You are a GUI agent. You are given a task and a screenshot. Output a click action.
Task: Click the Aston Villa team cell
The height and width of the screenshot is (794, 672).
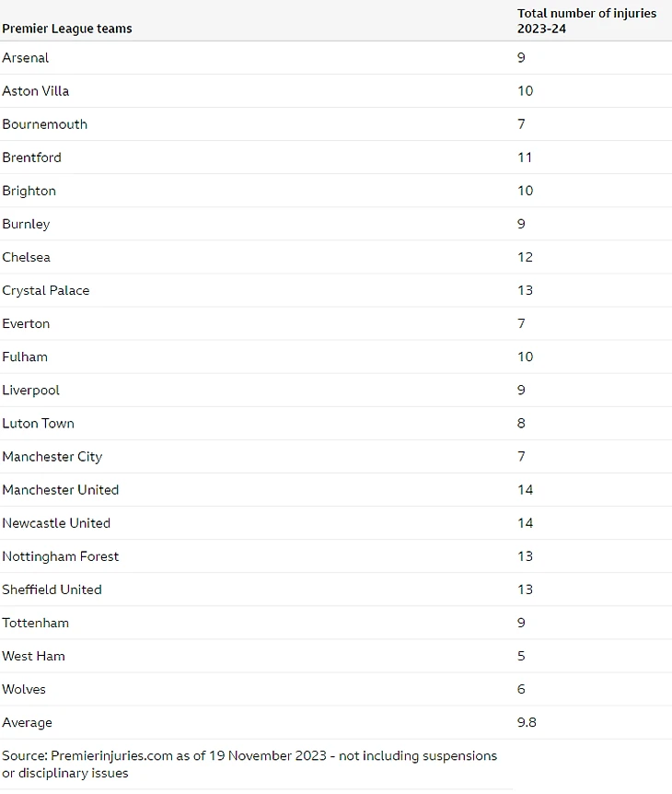[36, 91]
